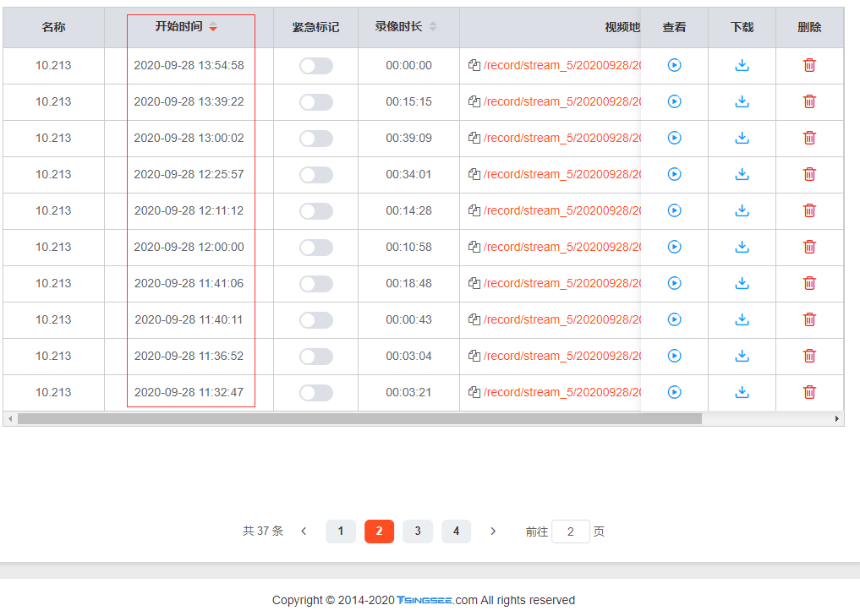Delete the 11:40:11 recording
Image resolution: width=860 pixels, height=616 pixels.
click(x=809, y=319)
